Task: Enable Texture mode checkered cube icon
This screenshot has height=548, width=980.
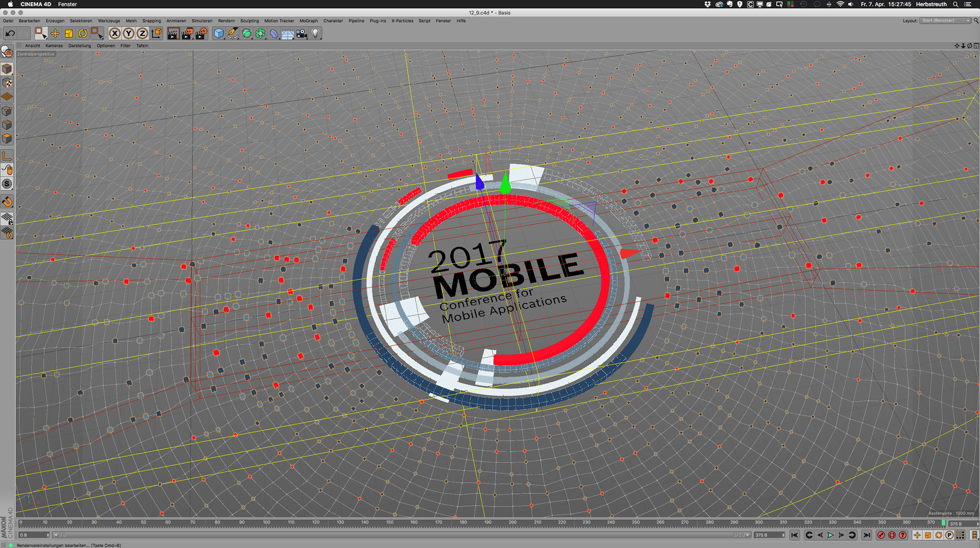Action: 7,83
